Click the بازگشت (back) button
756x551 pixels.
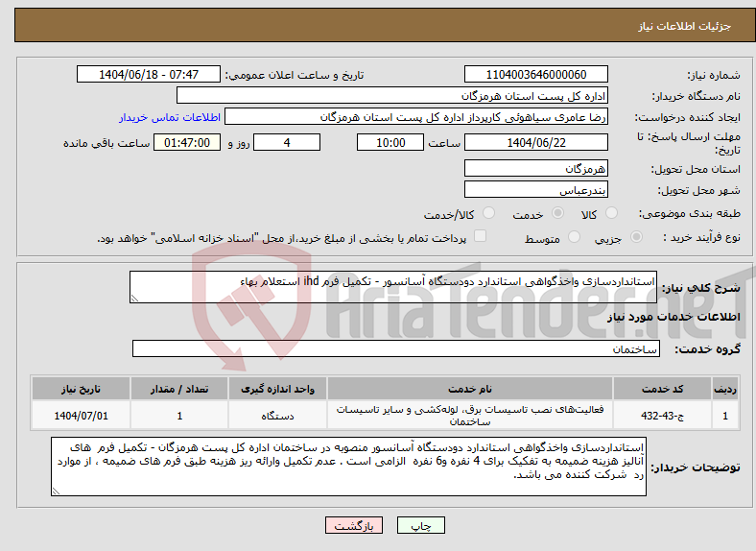coord(354,525)
